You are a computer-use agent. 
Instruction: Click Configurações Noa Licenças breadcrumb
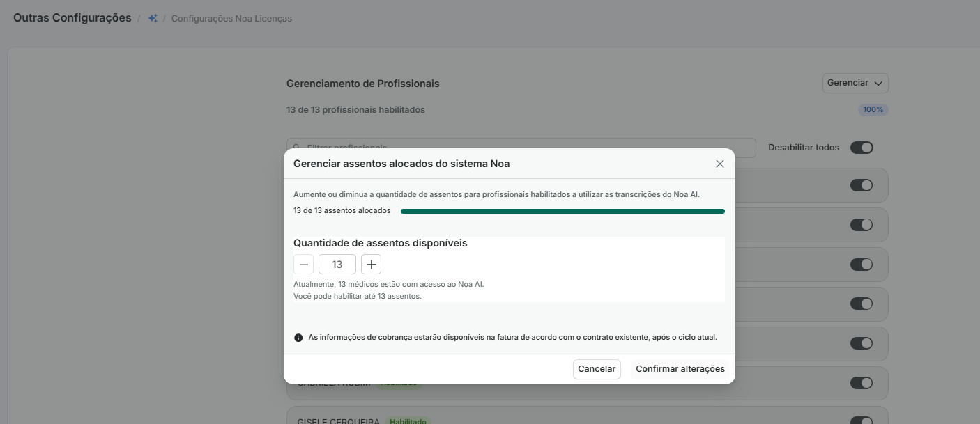(x=231, y=19)
